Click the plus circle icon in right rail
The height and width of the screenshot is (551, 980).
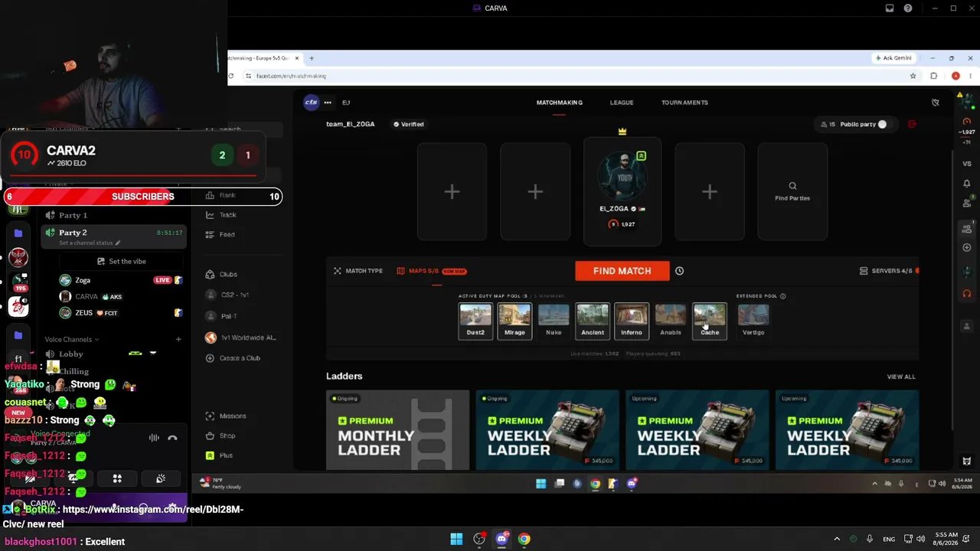967,247
